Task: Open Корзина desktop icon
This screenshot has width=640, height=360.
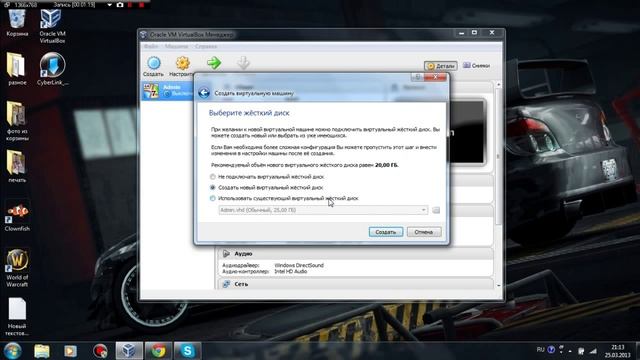Action: click(x=17, y=23)
